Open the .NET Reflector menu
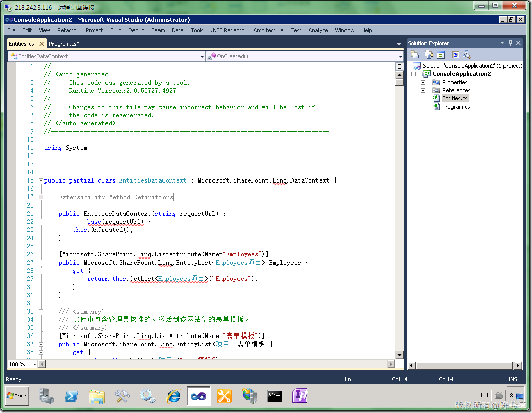Viewport: 532px width, 413px height. (x=228, y=30)
